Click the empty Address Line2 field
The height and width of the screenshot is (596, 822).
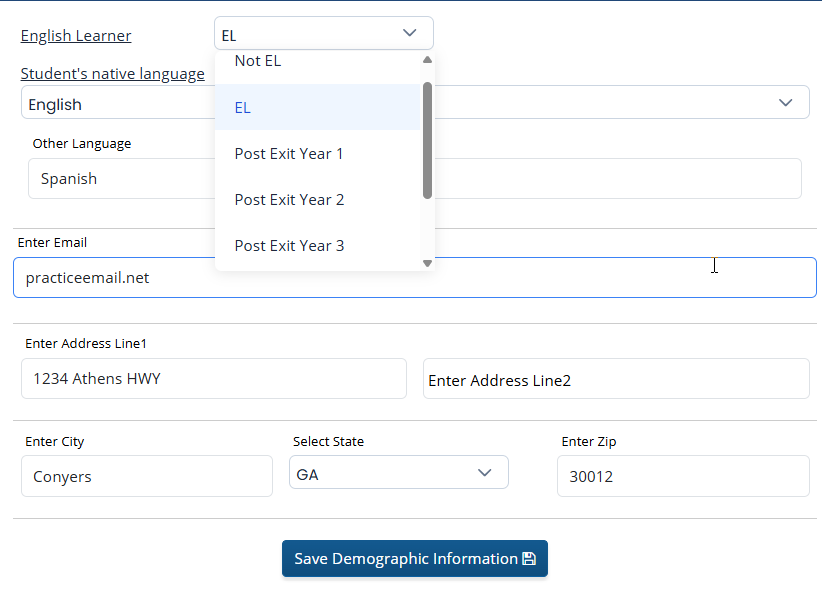[x=616, y=380]
